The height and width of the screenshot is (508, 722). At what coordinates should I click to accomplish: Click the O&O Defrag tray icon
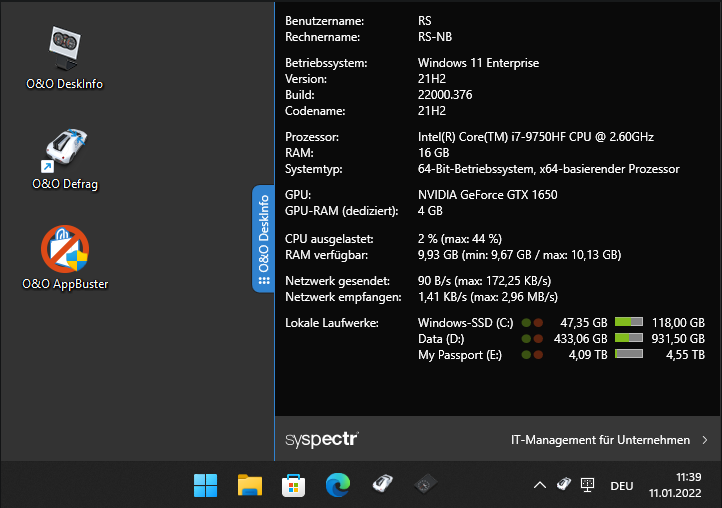pyautogui.click(x=564, y=484)
